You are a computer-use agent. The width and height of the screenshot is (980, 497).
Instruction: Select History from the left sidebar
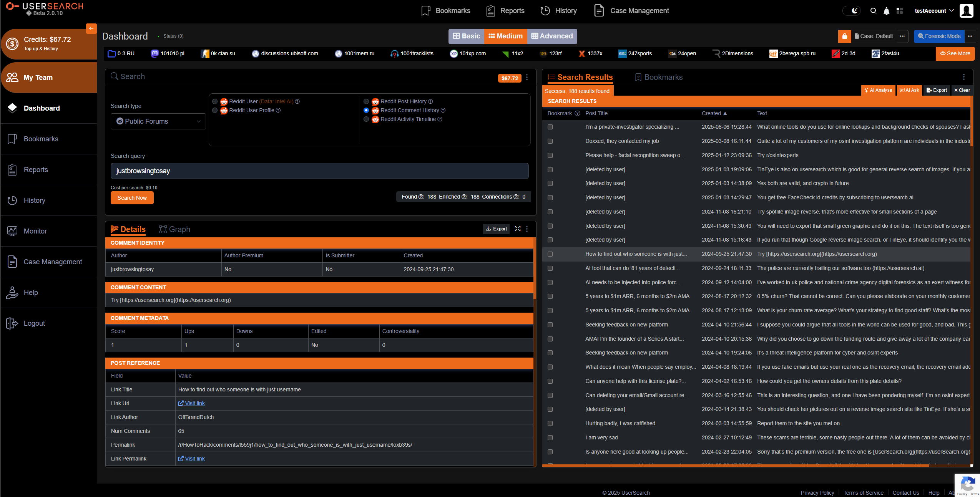(35, 200)
